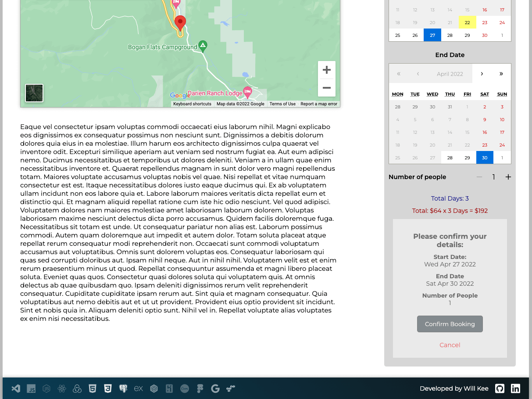Click the HTML5 shield icon
The width and height of the screenshot is (532, 399).
pos(92,388)
